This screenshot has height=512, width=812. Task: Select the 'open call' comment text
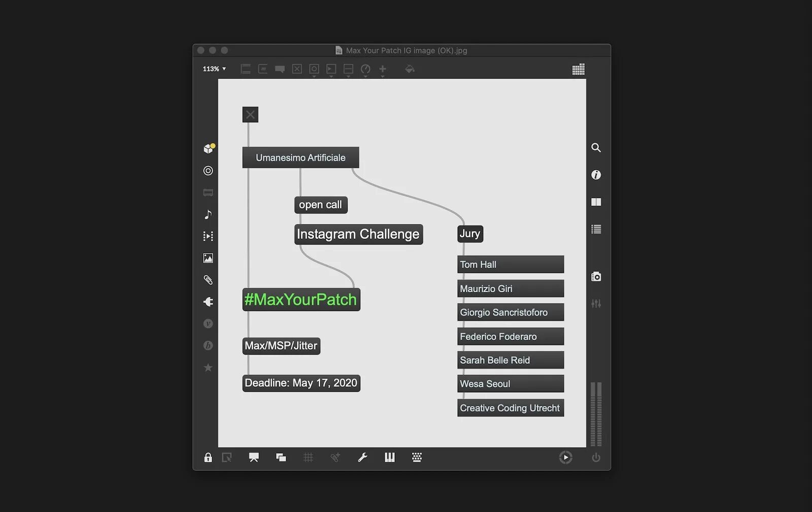point(321,205)
